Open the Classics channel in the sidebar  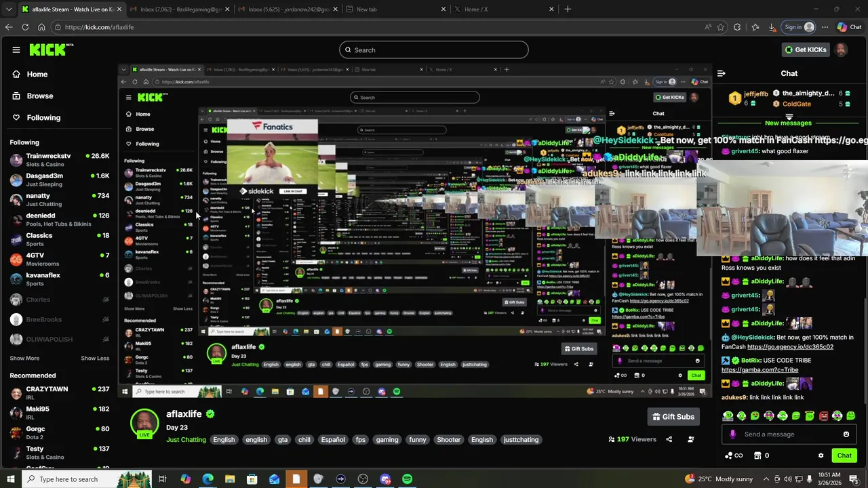point(58,239)
